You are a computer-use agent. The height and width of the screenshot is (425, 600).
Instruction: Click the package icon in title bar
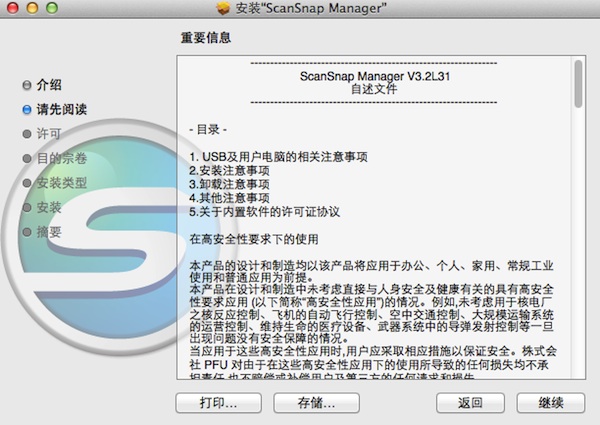tap(223, 8)
